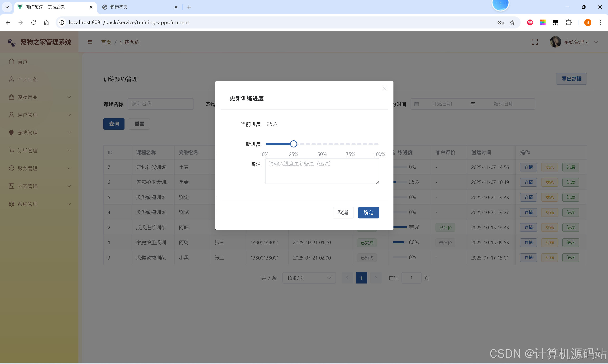Click the 首页 breadcrumb link

106,42
